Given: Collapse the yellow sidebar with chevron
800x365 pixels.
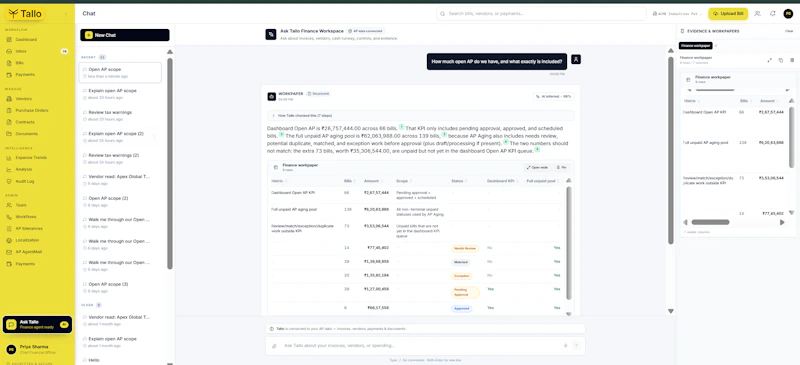Looking at the screenshot, I should (x=66, y=14).
